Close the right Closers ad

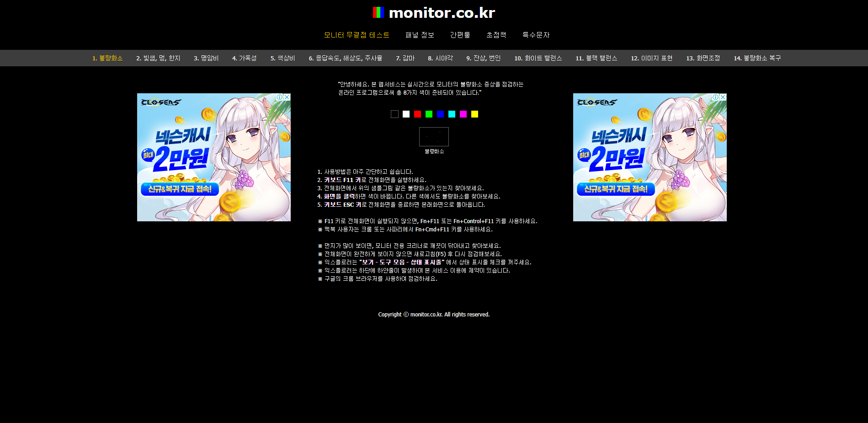click(x=723, y=97)
